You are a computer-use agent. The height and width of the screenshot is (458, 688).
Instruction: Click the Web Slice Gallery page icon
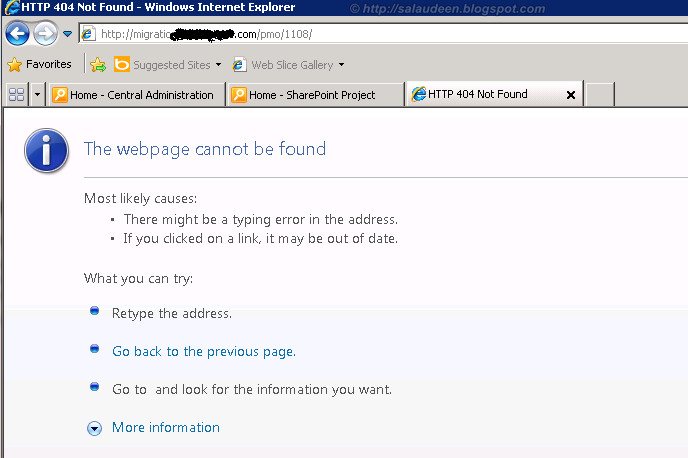pos(239,65)
